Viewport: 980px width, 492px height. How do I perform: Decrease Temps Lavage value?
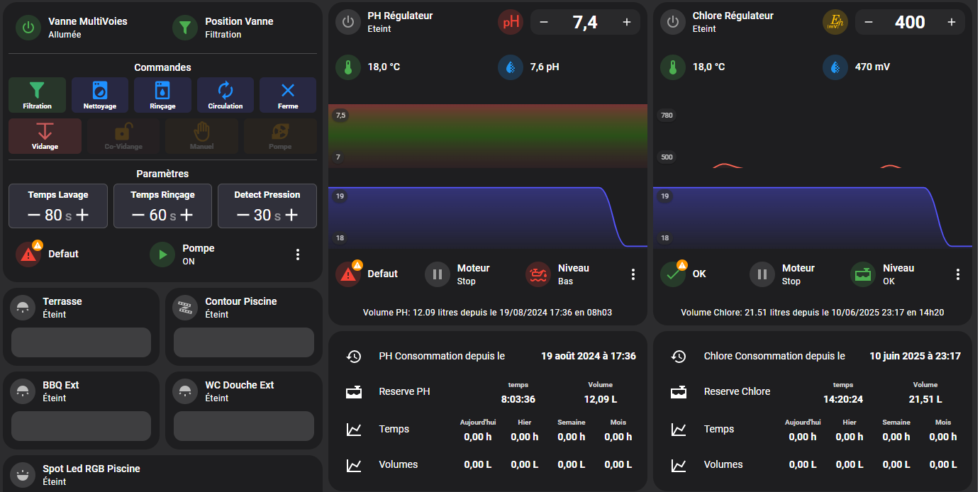34,215
